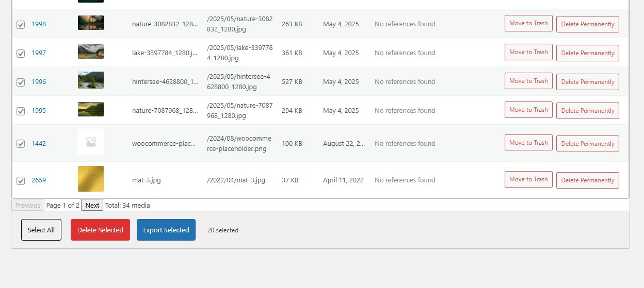
Task: Delete hintersee-4628800 image permanently
Action: [588, 82]
